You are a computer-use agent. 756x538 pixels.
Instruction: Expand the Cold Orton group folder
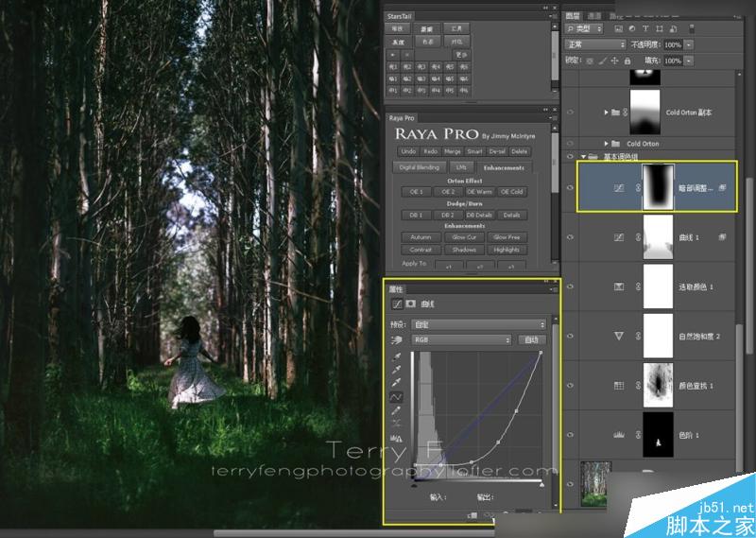click(x=606, y=144)
